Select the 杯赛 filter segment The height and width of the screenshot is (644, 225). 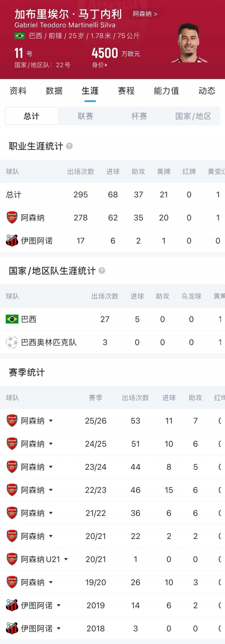139,116
